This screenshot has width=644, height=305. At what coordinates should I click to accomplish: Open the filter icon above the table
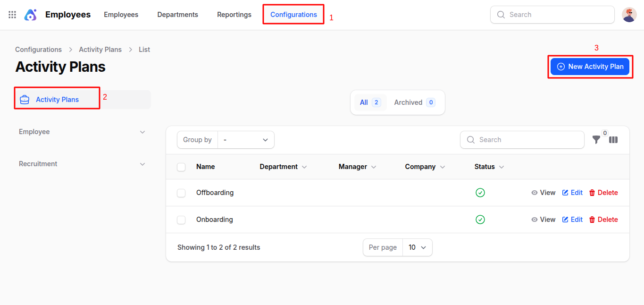[596, 140]
